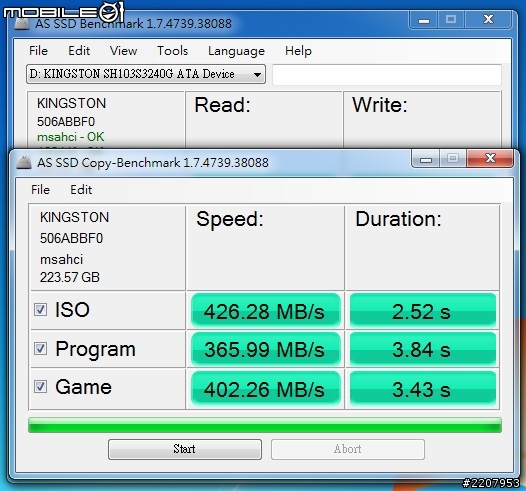The width and height of the screenshot is (526, 491).
Task: Click the msahci - OK status text
Action: (x=71, y=137)
